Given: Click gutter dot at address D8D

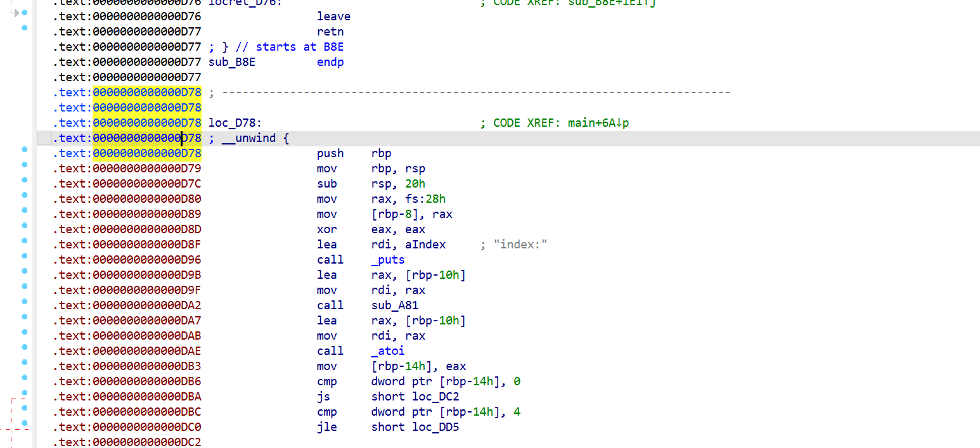Looking at the screenshot, I should [x=25, y=226].
